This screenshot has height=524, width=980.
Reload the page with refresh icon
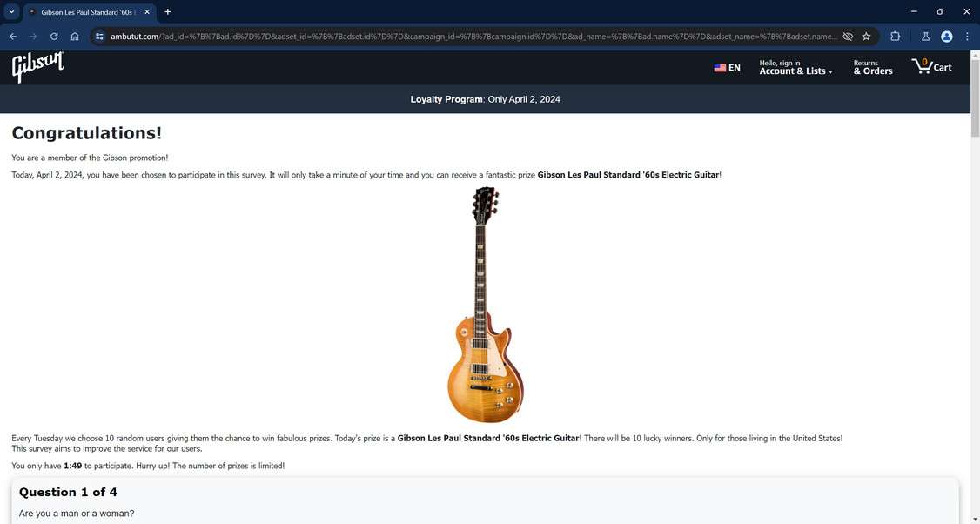(x=54, y=37)
